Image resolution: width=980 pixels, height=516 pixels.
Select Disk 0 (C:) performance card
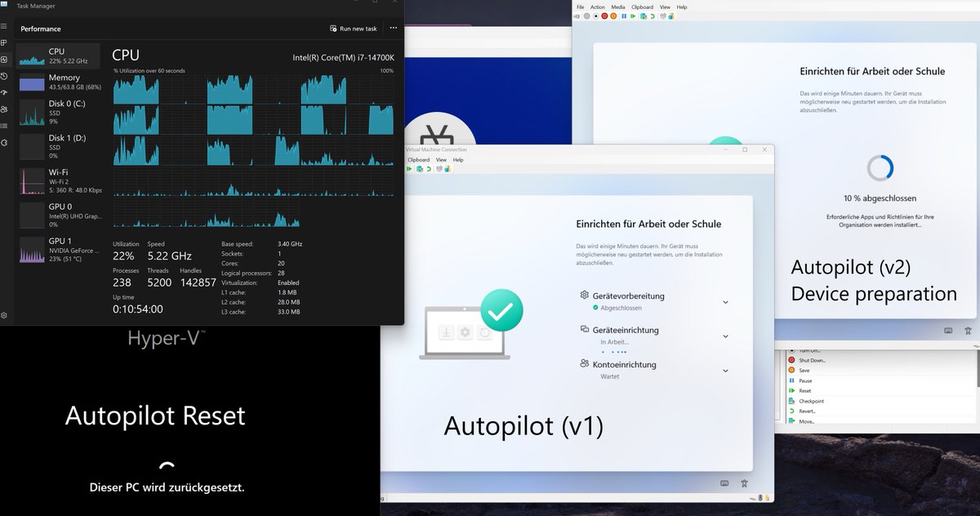point(60,113)
